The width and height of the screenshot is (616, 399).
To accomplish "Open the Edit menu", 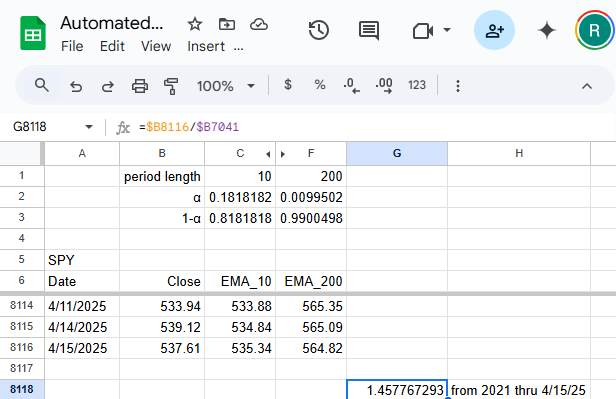I will tap(112, 46).
